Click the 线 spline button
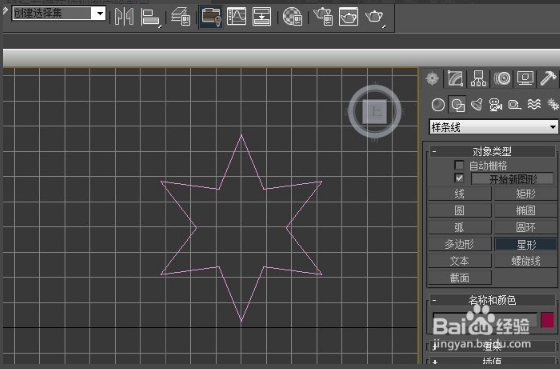 460,194
